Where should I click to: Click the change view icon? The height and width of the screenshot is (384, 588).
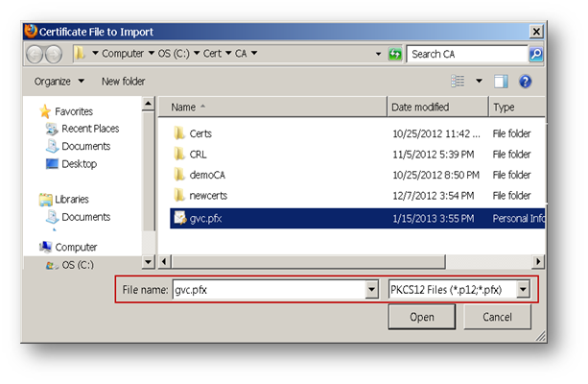point(459,82)
